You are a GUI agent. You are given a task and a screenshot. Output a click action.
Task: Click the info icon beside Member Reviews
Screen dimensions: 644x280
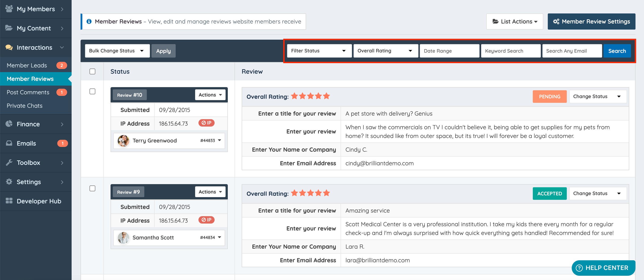coord(89,22)
